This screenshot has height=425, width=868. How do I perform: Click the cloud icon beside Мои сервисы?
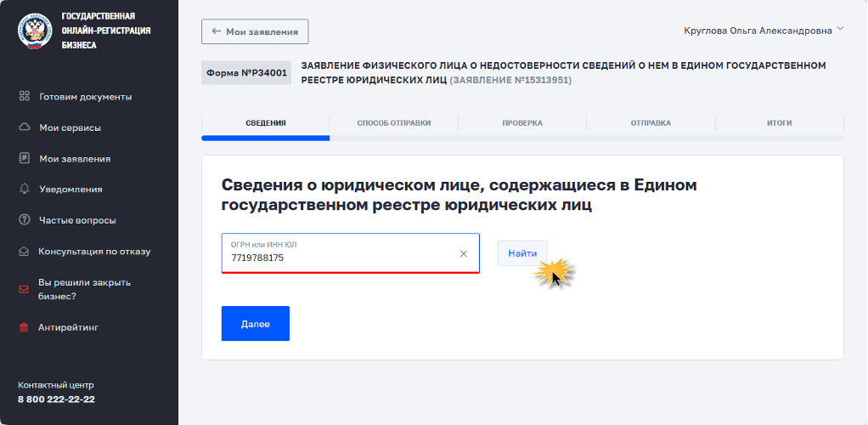tap(24, 127)
